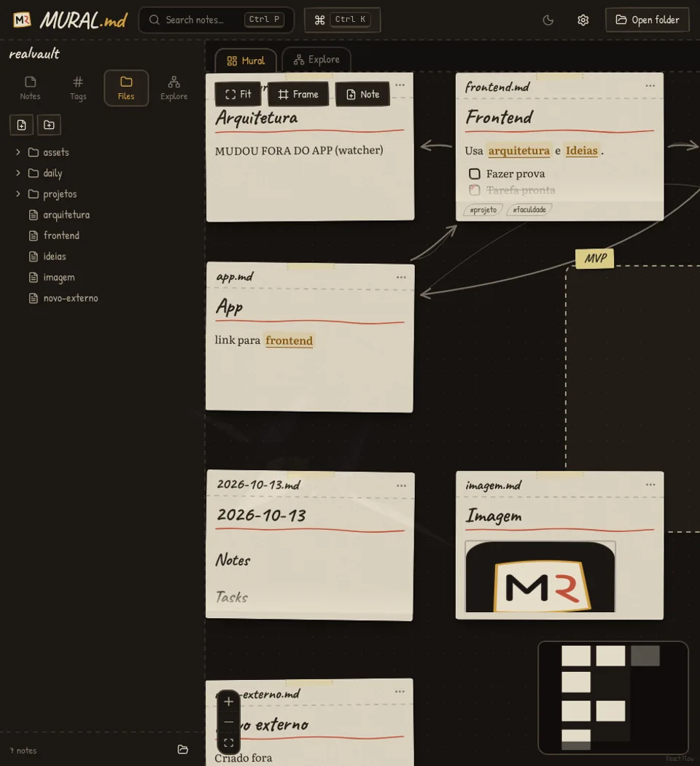
Task: Open frontend.md card options menu
Action: tap(650, 85)
